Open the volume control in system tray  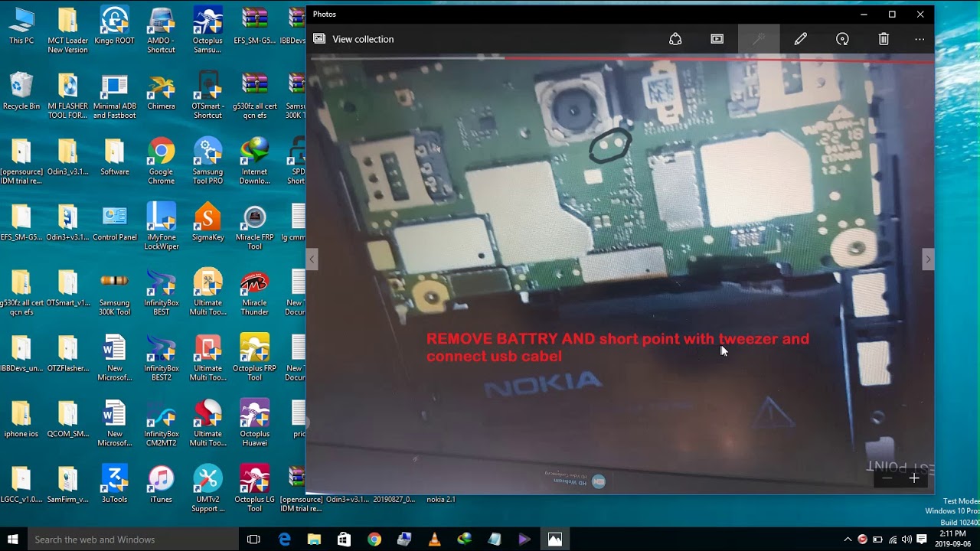[x=906, y=540]
